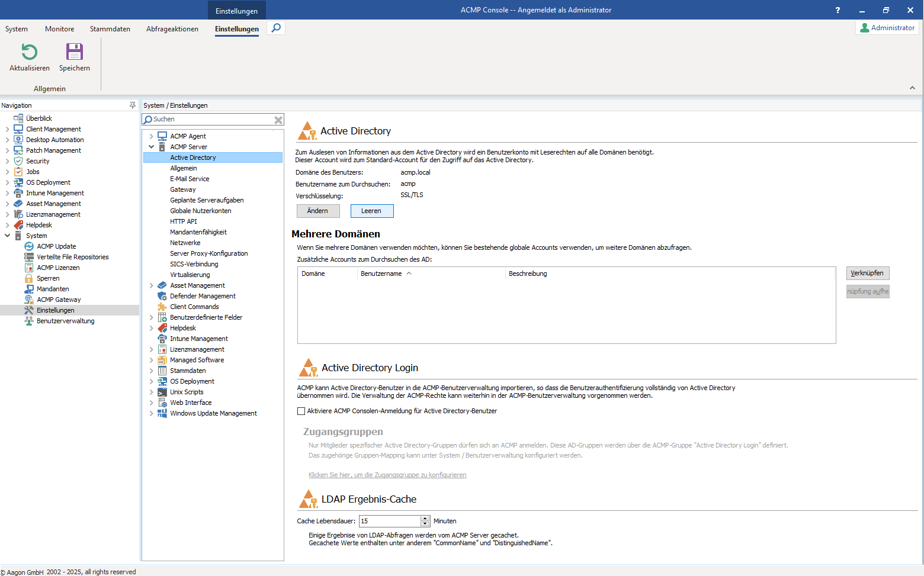Collapse the ACMP Server tree node
This screenshot has width=924, height=576.
tap(152, 146)
